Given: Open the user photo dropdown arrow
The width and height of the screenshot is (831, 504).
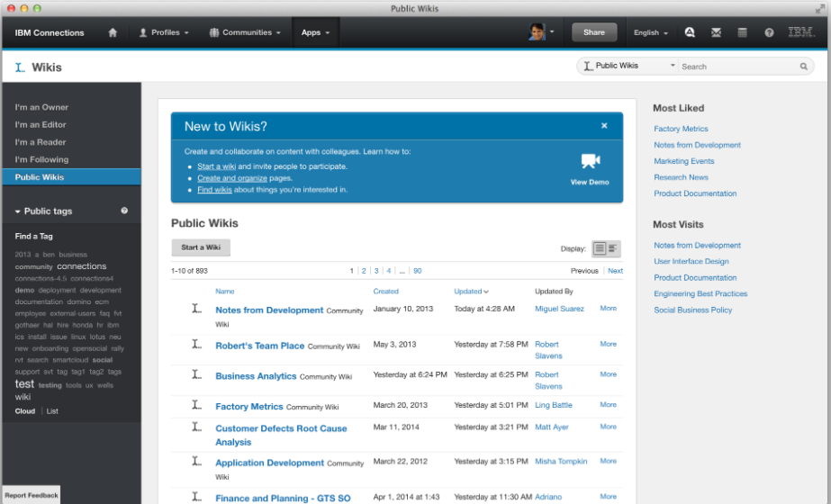Looking at the screenshot, I should tap(552, 31).
